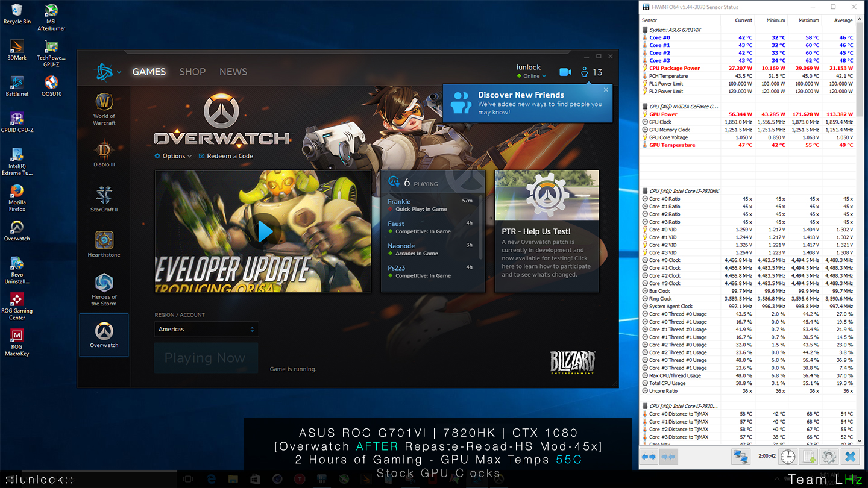Select friend Naonode in the playing list

pyautogui.click(x=430, y=249)
